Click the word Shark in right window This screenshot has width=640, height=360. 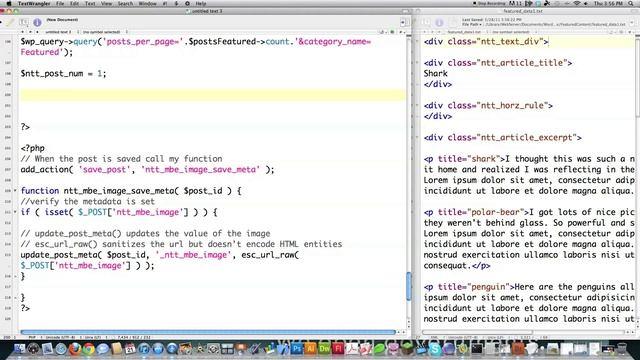pos(436,73)
